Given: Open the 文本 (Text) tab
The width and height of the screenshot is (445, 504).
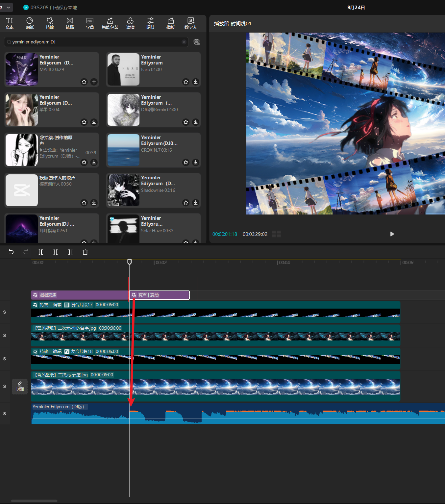Looking at the screenshot, I should pos(10,23).
